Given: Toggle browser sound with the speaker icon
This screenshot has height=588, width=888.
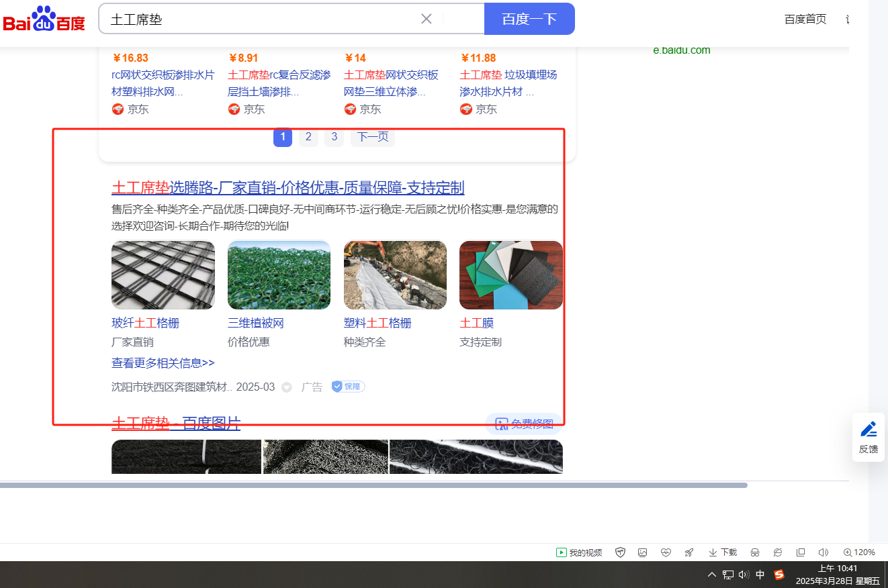Looking at the screenshot, I should (824, 552).
